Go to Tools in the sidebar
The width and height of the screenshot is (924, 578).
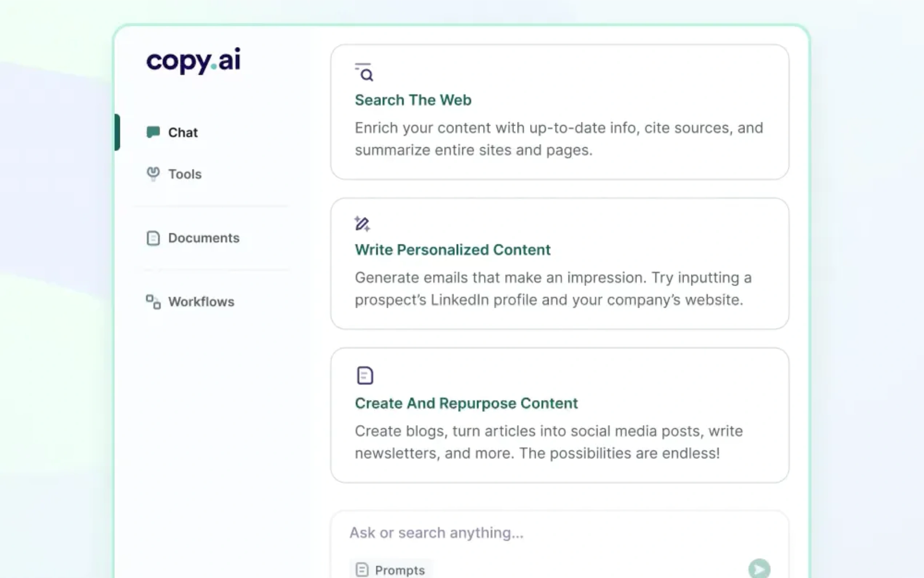pyautogui.click(x=185, y=174)
